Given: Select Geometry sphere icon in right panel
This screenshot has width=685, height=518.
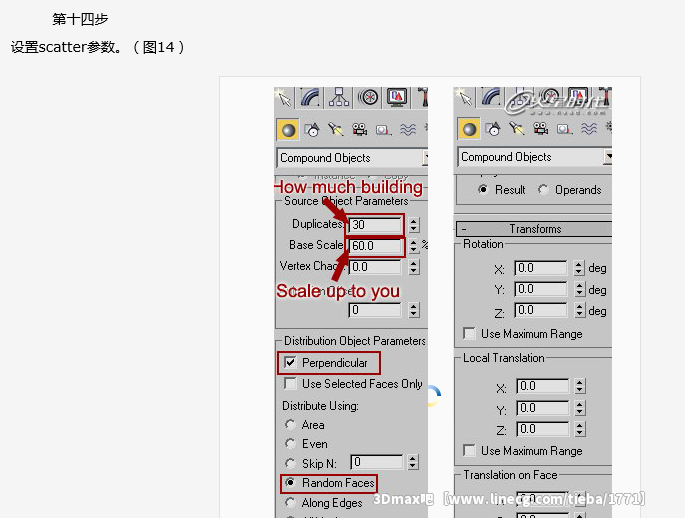Looking at the screenshot, I should (x=469, y=129).
